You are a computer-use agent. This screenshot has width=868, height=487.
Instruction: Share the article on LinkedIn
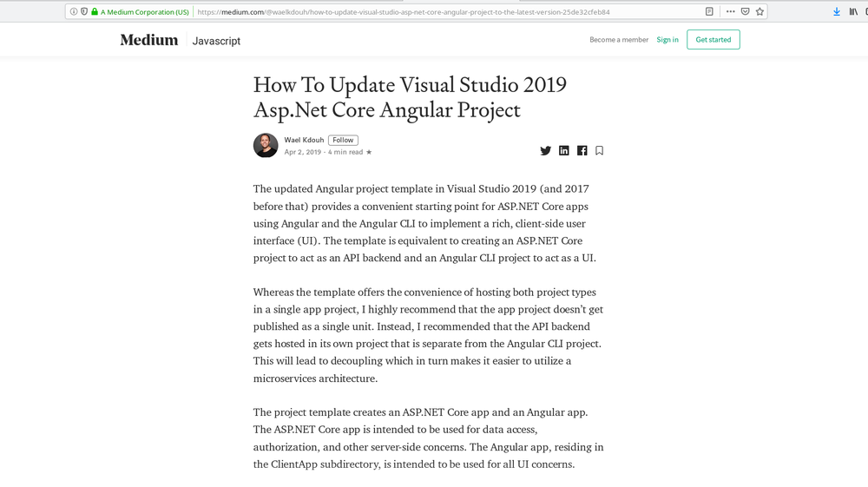click(563, 150)
